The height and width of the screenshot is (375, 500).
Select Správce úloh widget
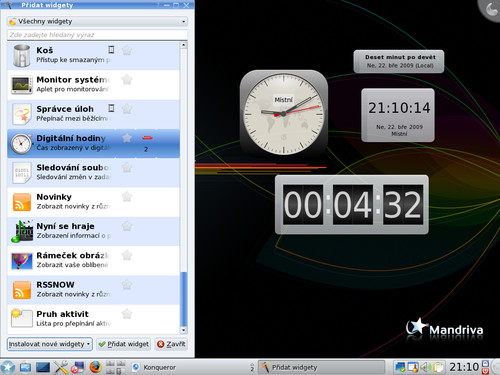click(93, 114)
